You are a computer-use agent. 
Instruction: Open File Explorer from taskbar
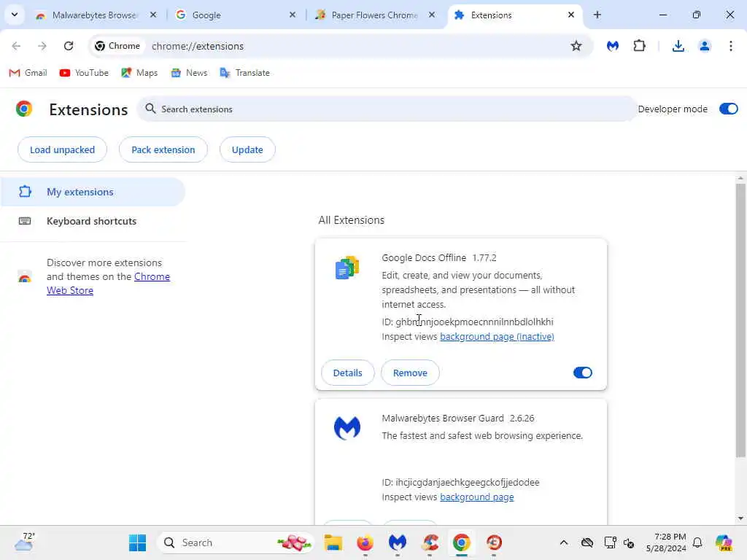pos(333,542)
